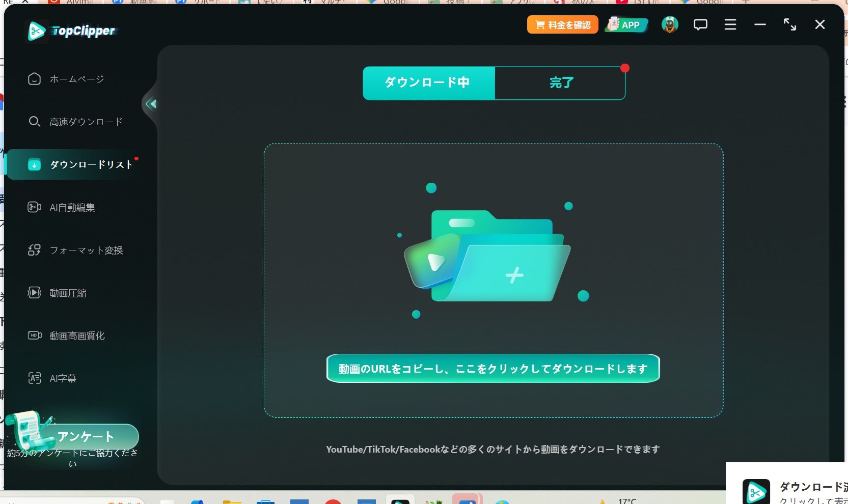Go to ホームページ in sidebar

(x=76, y=79)
